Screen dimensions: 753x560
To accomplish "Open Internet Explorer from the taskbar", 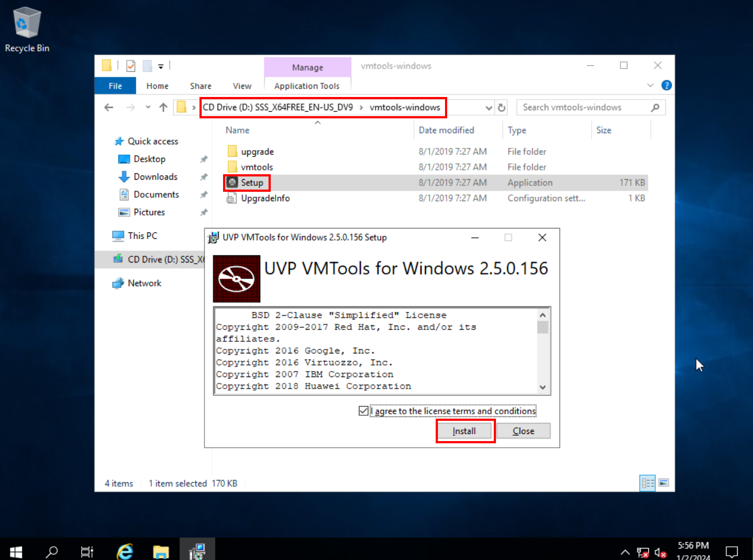I will coord(125,551).
